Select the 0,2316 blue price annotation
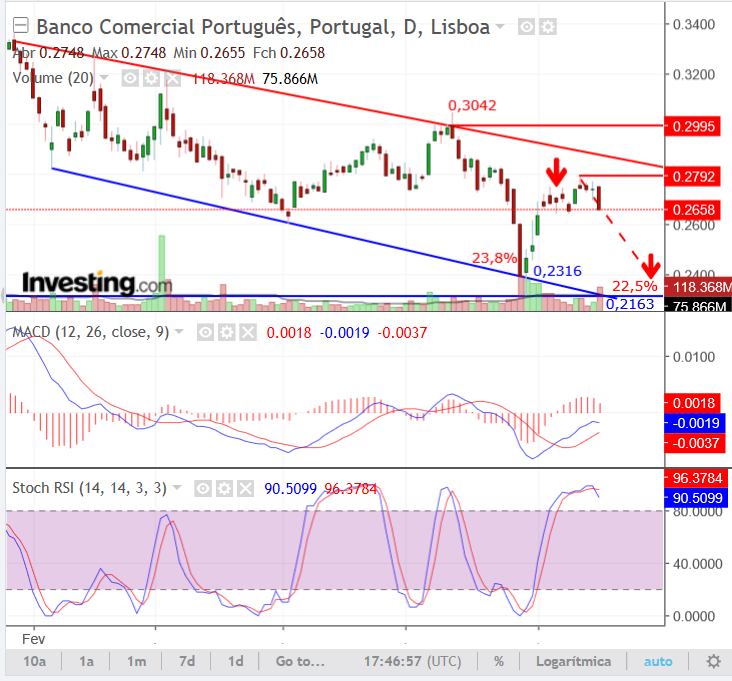Image resolution: width=732 pixels, height=681 pixels. click(x=557, y=271)
